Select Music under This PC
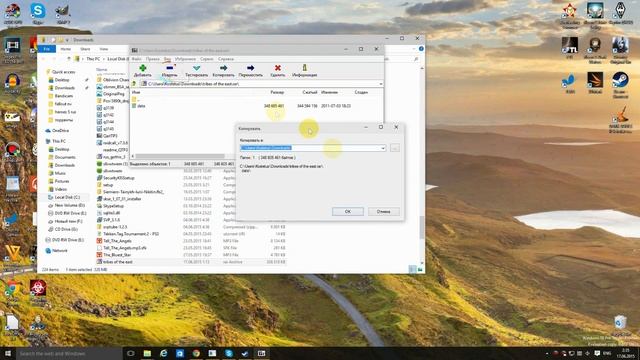This screenshot has height=360, width=640. [60, 173]
